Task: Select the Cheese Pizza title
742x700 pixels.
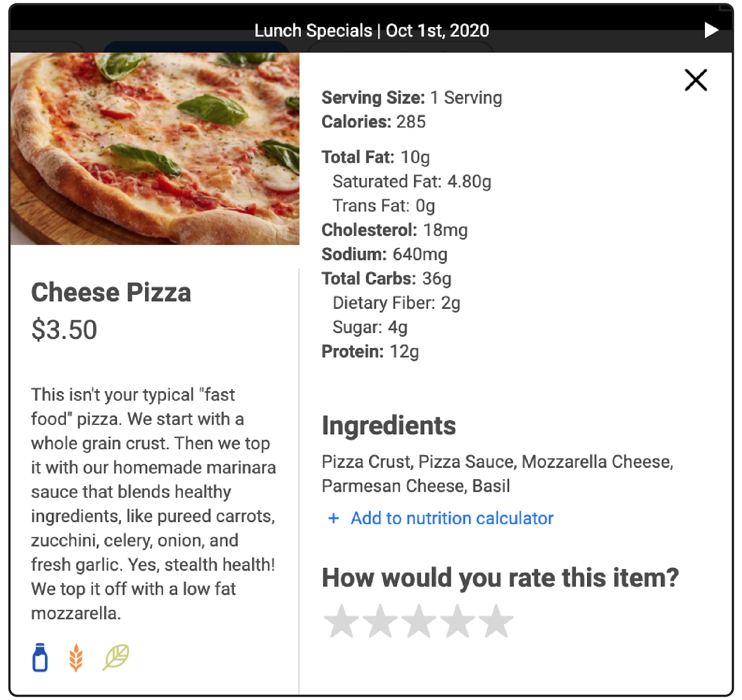Action: click(111, 293)
